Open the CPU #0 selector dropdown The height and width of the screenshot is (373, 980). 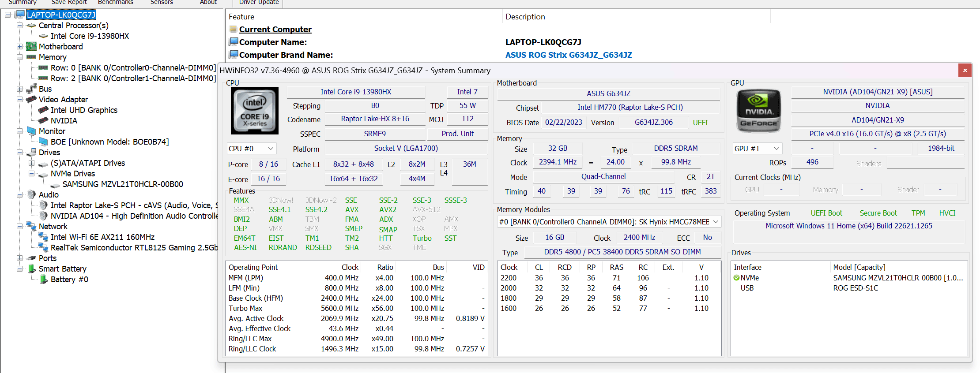tap(252, 149)
